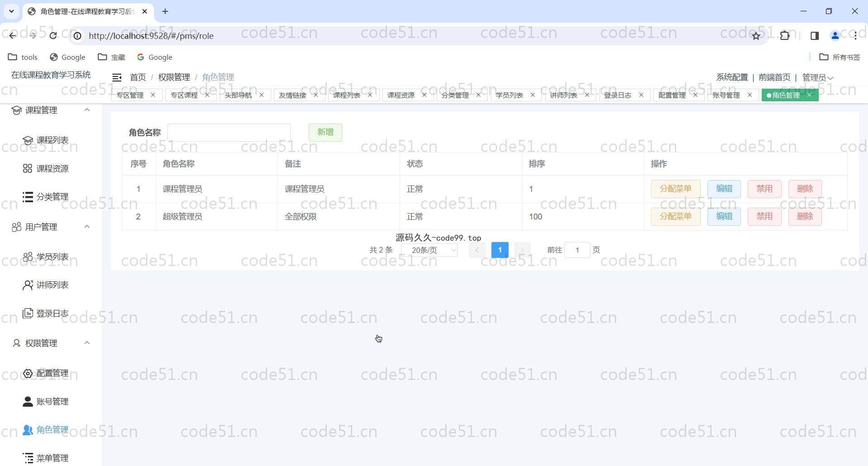Image resolution: width=868 pixels, height=466 pixels.
Task: Click the 讲师列表 person icon in sidebar
Action: pos(28,285)
